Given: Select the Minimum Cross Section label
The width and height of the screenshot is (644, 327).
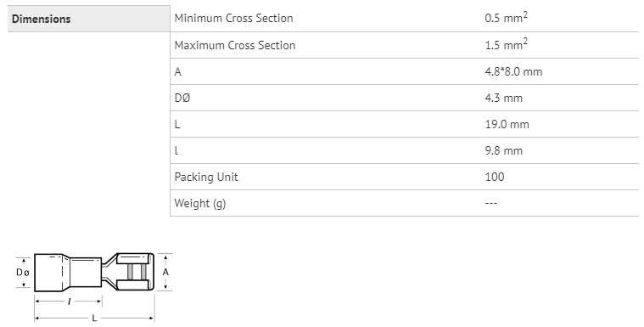Looking at the screenshot, I should pyautogui.click(x=233, y=19).
